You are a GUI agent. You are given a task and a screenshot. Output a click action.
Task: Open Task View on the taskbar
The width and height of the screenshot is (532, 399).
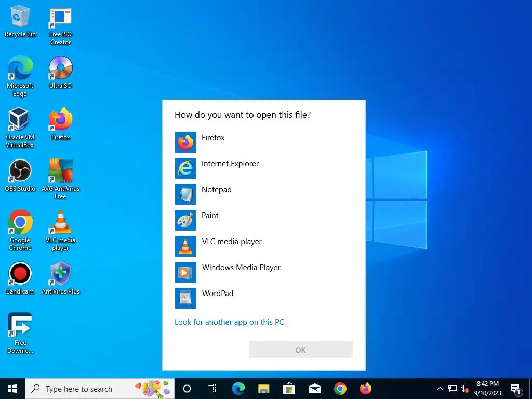(x=212, y=389)
